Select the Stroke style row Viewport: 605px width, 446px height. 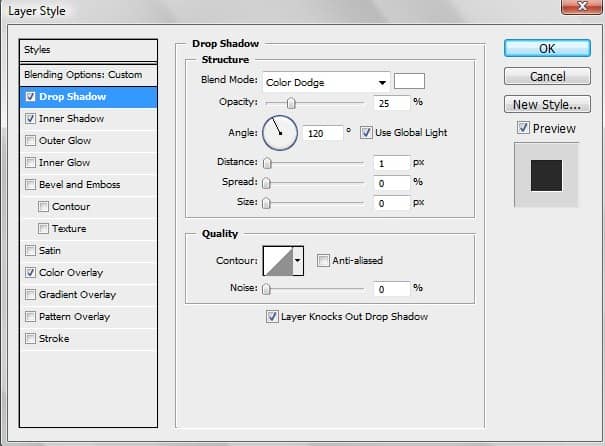[88, 338]
